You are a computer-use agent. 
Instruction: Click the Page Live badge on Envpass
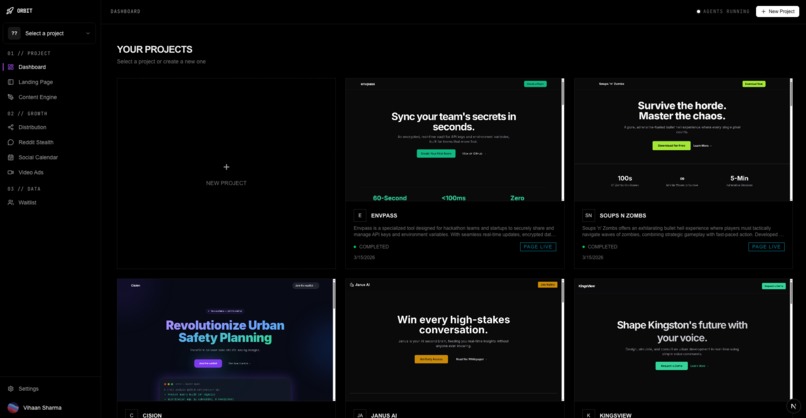538,247
